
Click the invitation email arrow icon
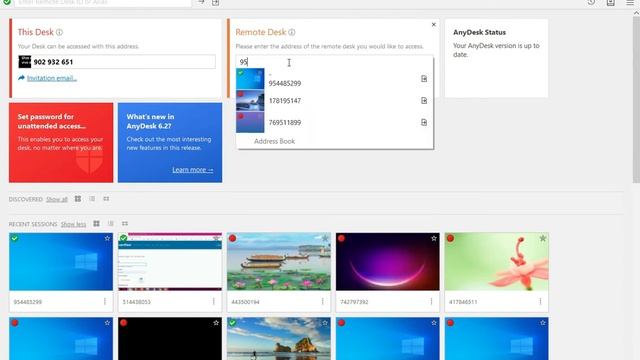click(x=21, y=78)
